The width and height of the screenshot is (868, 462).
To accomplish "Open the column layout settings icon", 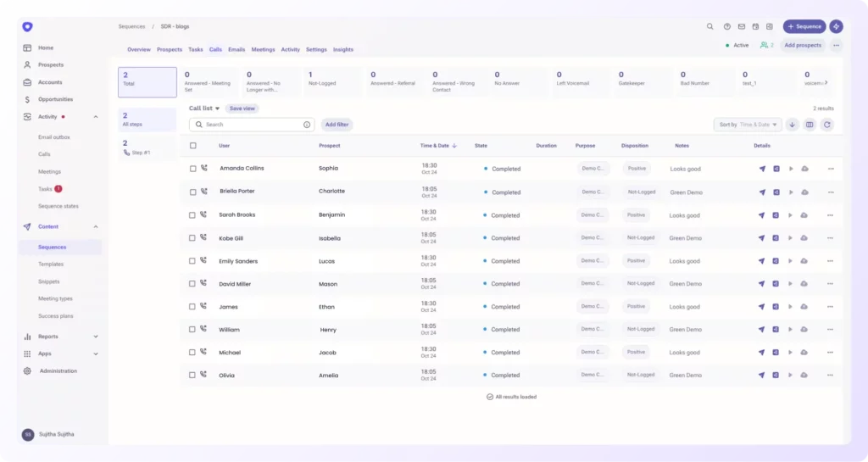I will 810,125.
